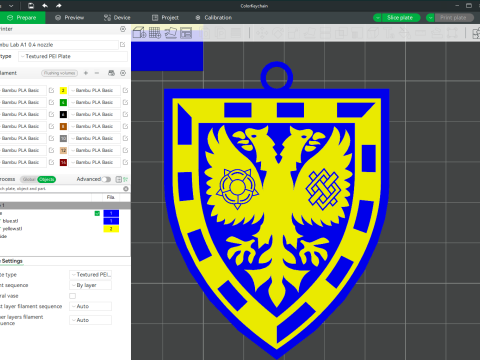480x360 pixels.
Task: Change the green filament 4 color swatch
Action: click(x=63, y=102)
